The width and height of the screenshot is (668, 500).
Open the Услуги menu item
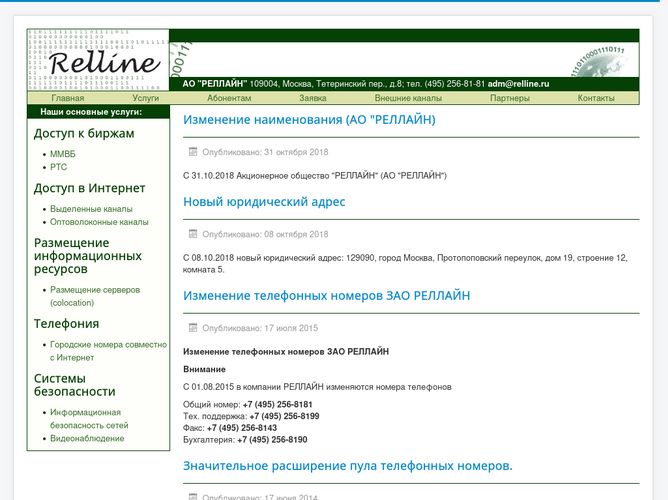click(146, 98)
